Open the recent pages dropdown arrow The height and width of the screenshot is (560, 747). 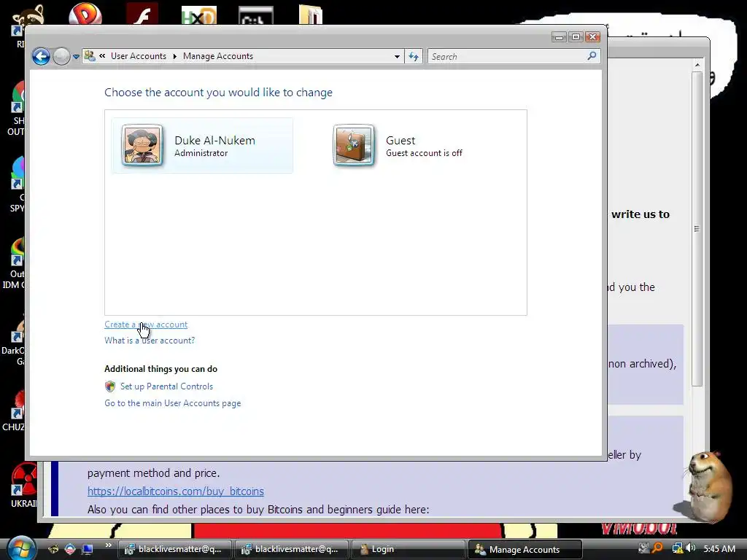76,57
